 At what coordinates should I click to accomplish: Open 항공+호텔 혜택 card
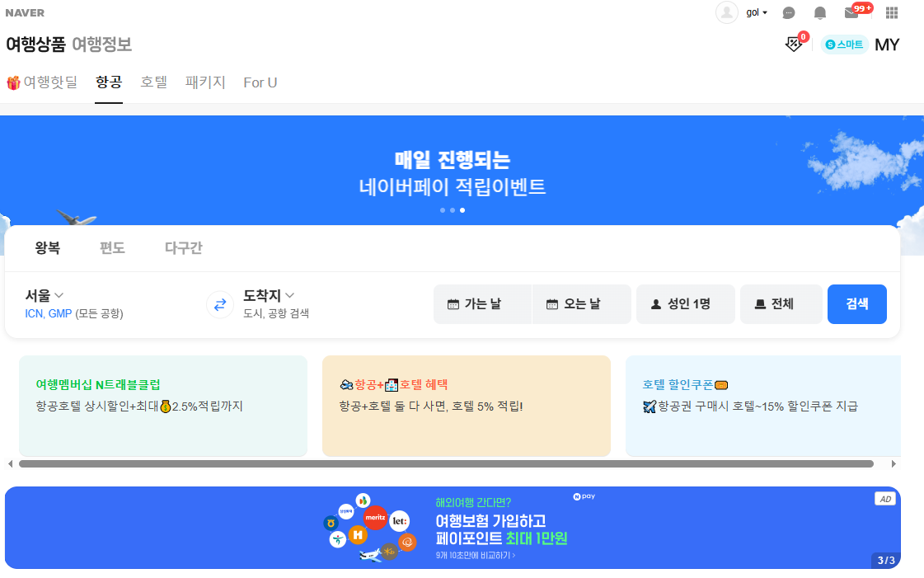coord(467,406)
